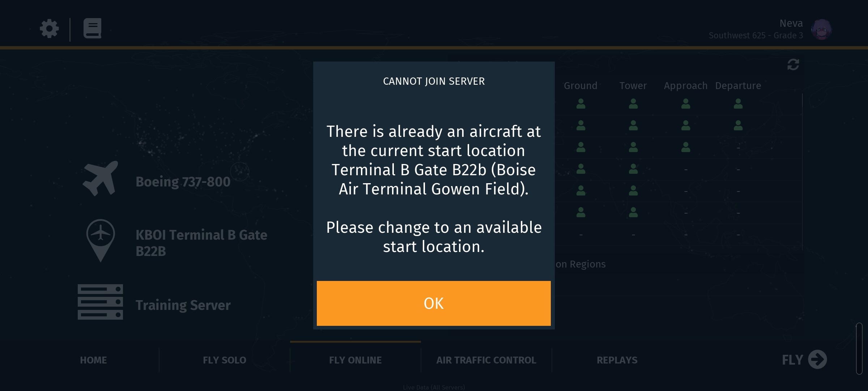This screenshot has width=868, height=391.
Task: Click the refresh servers icon
Action: (x=793, y=65)
